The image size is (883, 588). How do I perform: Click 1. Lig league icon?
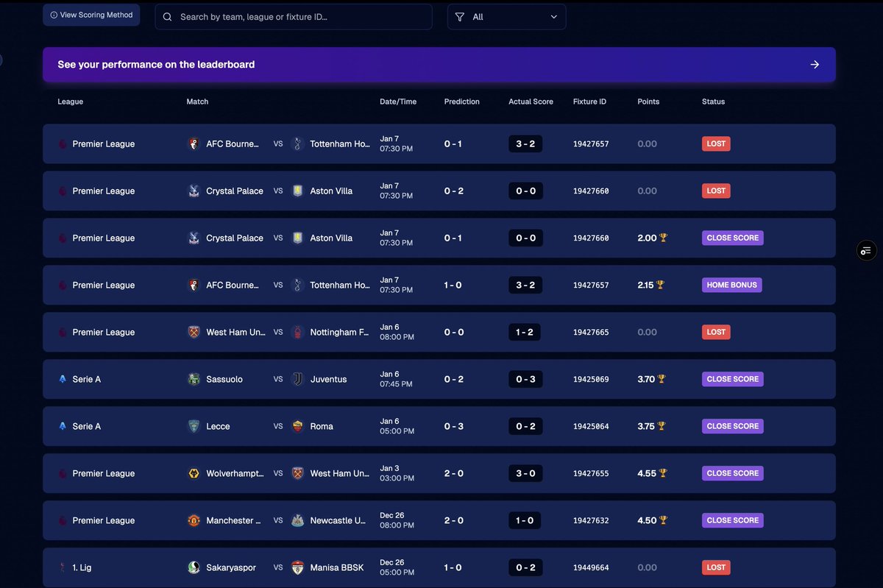63,567
